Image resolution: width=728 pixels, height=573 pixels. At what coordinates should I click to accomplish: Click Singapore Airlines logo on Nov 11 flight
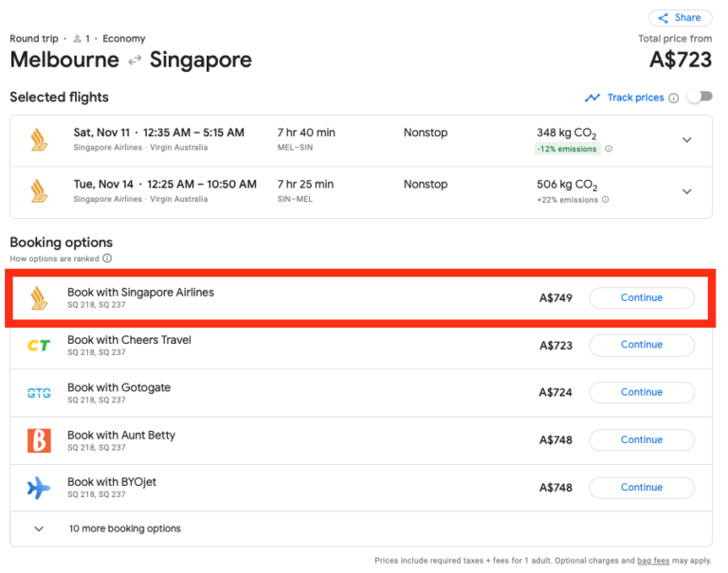(x=39, y=139)
